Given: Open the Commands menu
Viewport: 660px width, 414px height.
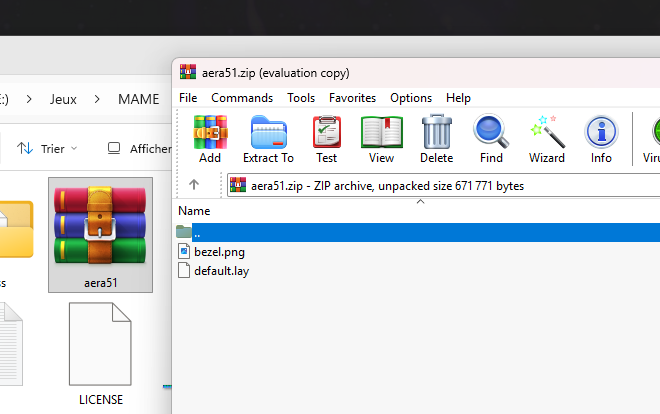Looking at the screenshot, I should pyautogui.click(x=242, y=98).
